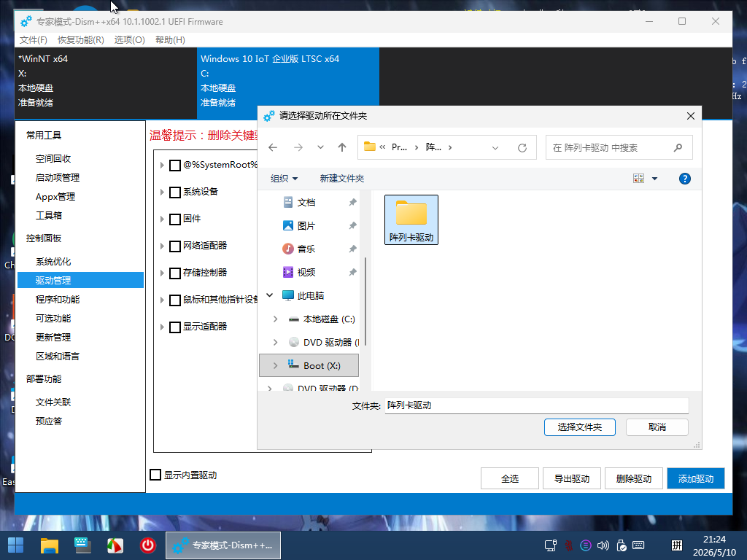The width and height of the screenshot is (747, 560).
Task: Open 帮助(H) menu
Action: [x=170, y=40]
